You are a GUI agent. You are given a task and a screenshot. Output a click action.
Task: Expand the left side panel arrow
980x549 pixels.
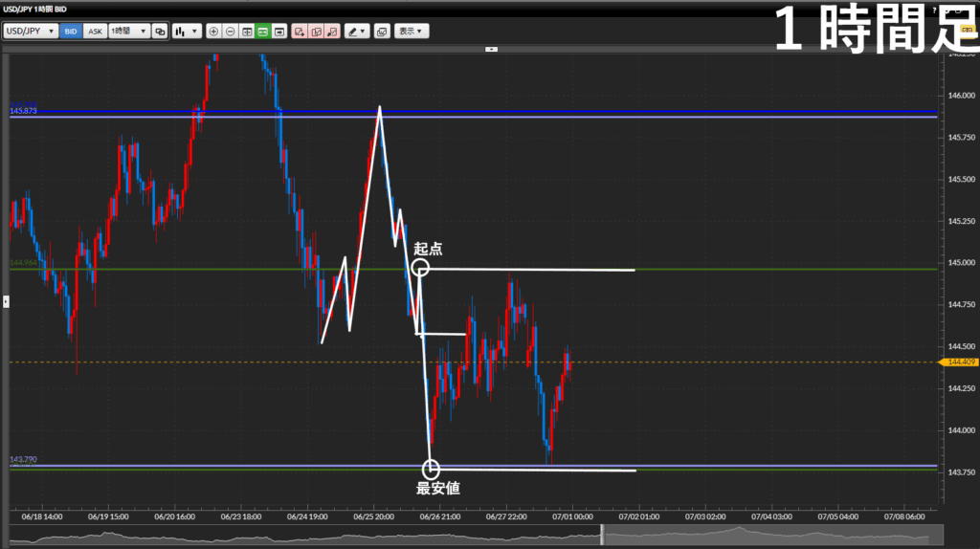pyautogui.click(x=6, y=301)
